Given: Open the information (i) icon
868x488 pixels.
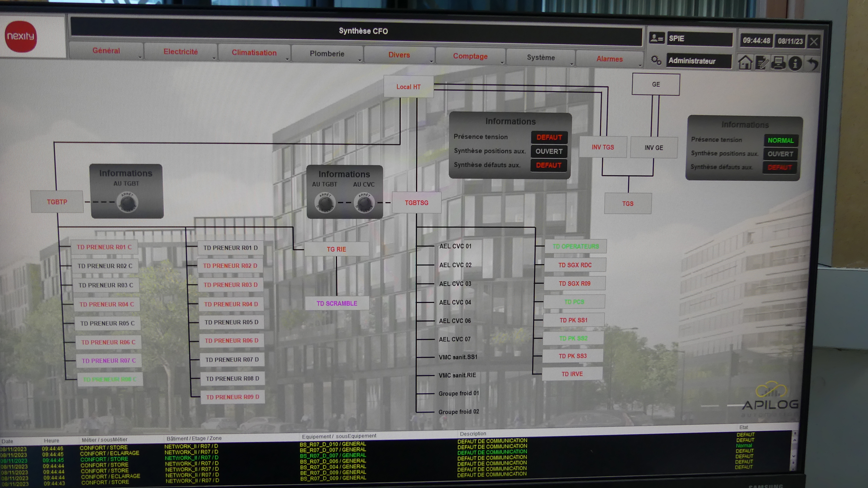Looking at the screenshot, I should tap(795, 63).
